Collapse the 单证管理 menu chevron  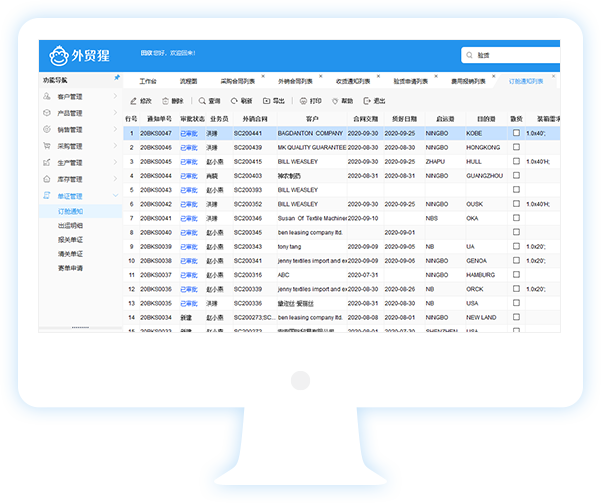(115, 196)
